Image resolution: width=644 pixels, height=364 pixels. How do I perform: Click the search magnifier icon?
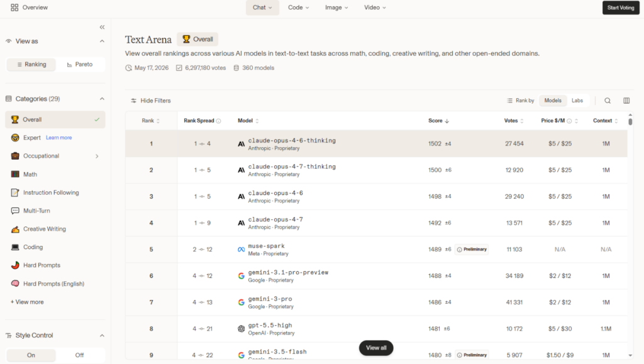(608, 101)
